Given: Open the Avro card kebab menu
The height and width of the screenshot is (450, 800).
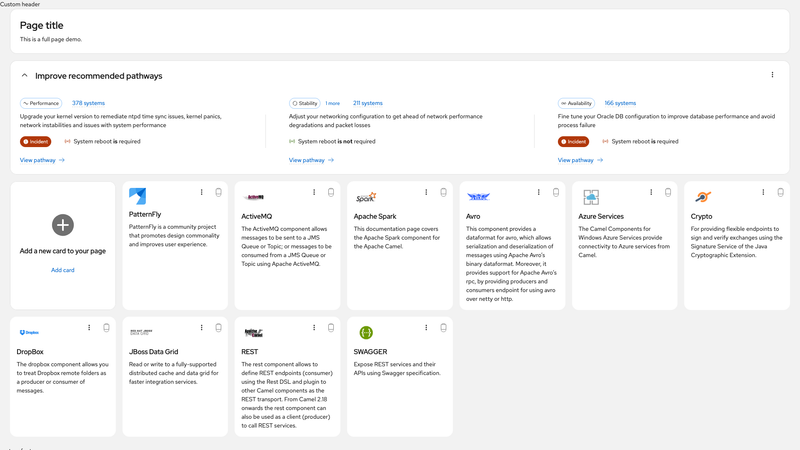Looking at the screenshot, I should (x=538, y=192).
